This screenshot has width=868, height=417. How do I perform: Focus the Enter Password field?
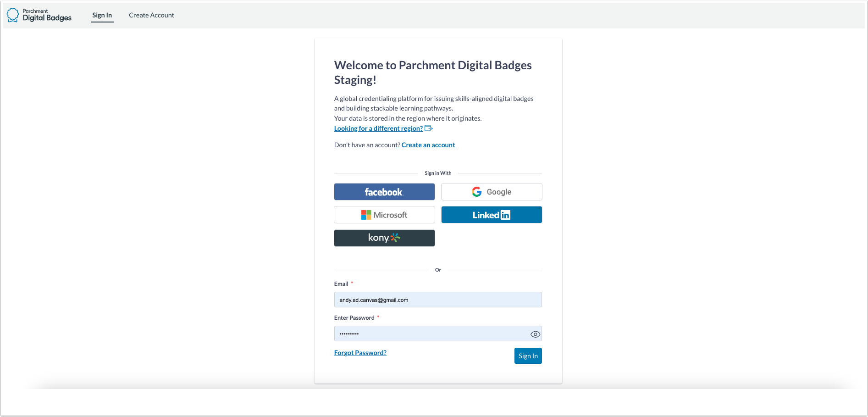(431, 334)
